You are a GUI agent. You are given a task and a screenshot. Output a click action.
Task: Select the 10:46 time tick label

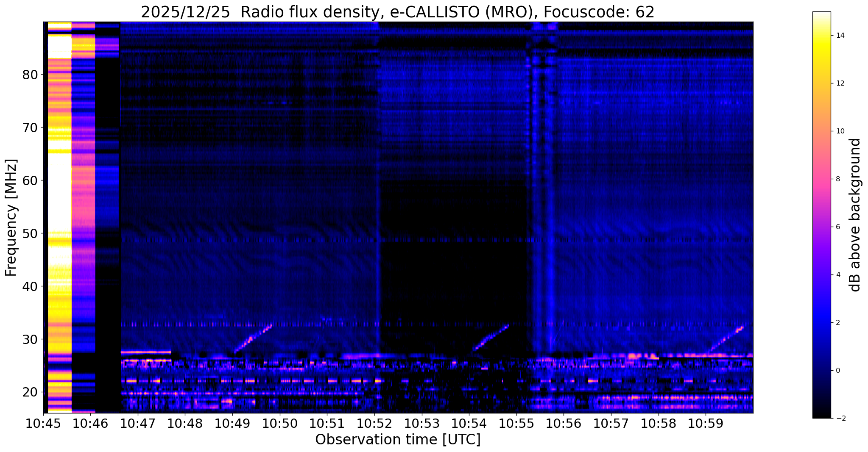pyautogui.click(x=90, y=424)
